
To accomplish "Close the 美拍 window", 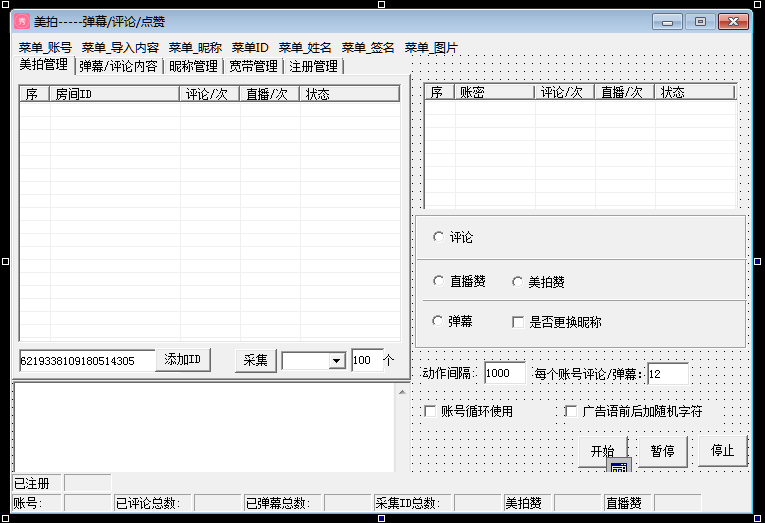I will pyautogui.click(x=733, y=22).
